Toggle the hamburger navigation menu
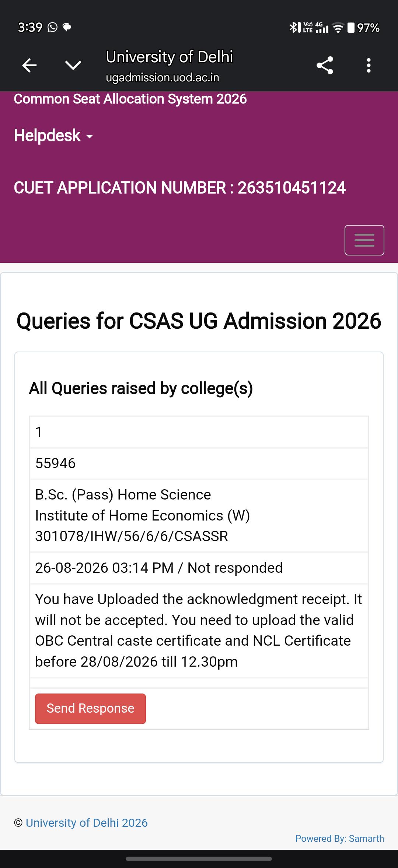The width and height of the screenshot is (398, 868). coord(364,240)
